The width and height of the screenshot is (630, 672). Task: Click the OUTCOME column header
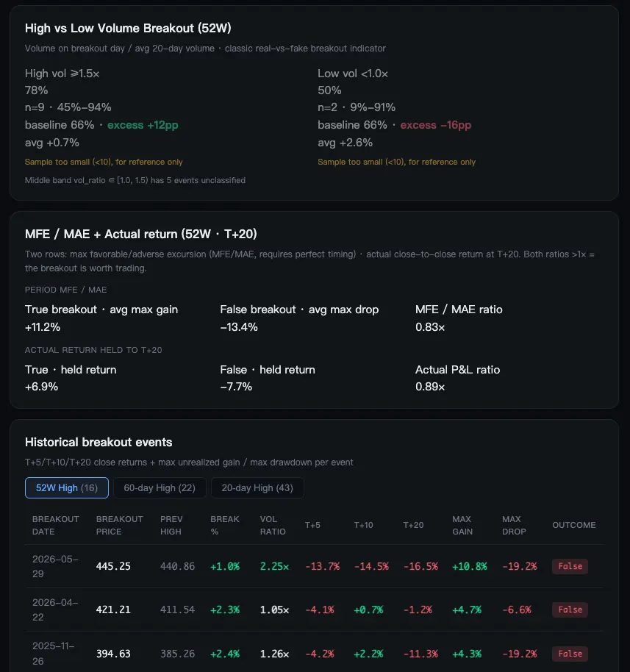(574, 525)
